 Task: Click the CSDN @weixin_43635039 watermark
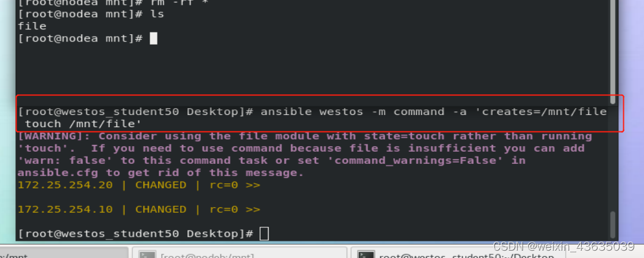pos(563,246)
